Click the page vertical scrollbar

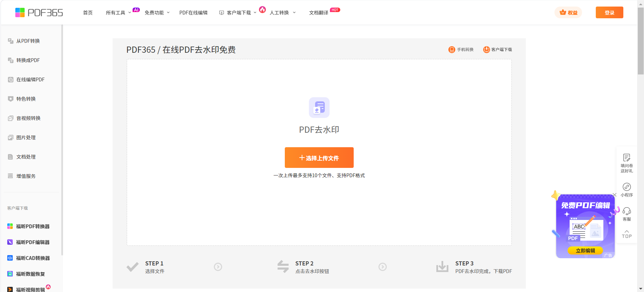(641, 41)
